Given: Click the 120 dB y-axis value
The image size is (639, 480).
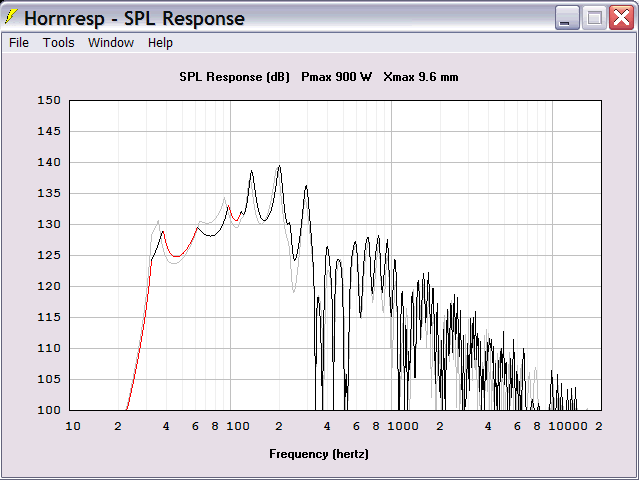Looking at the screenshot, I should coord(49,286).
